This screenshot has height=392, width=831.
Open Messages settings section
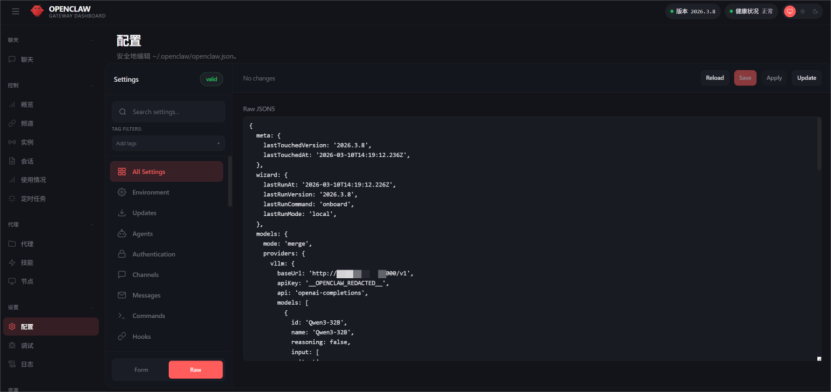point(166,295)
